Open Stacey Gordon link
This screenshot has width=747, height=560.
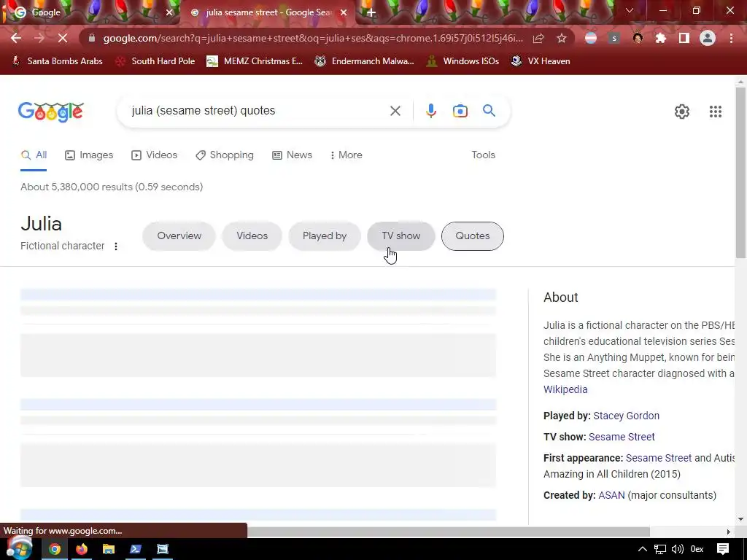(x=626, y=415)
